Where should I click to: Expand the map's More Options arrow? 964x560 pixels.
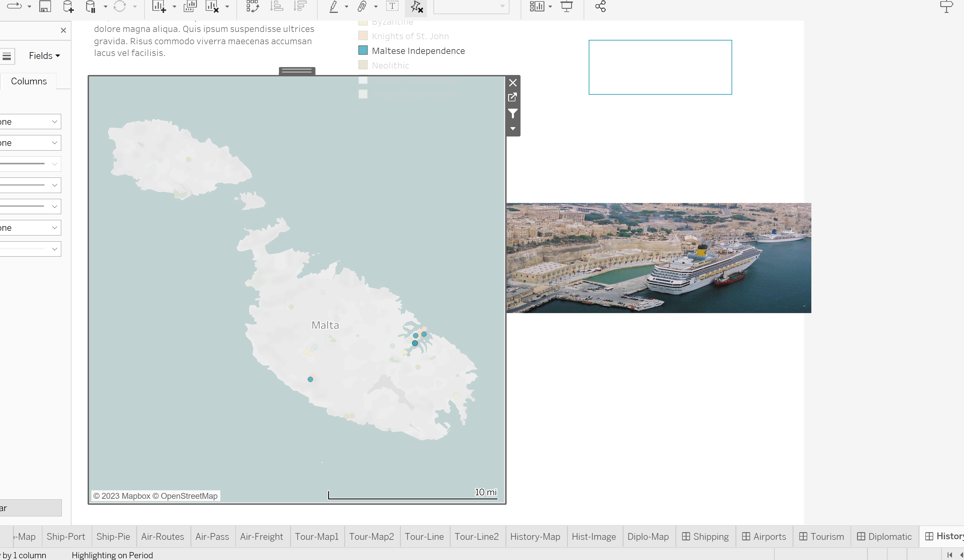pos(512,129)
